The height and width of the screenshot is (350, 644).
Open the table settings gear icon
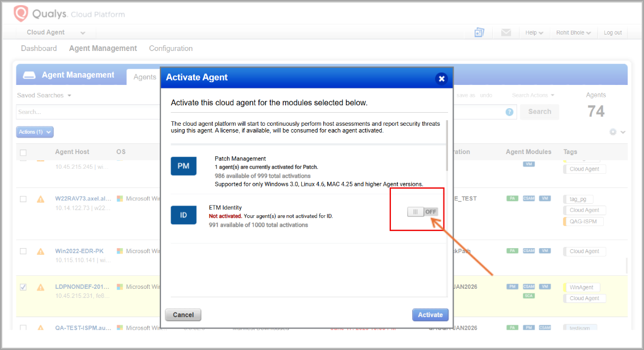[613, 132]
